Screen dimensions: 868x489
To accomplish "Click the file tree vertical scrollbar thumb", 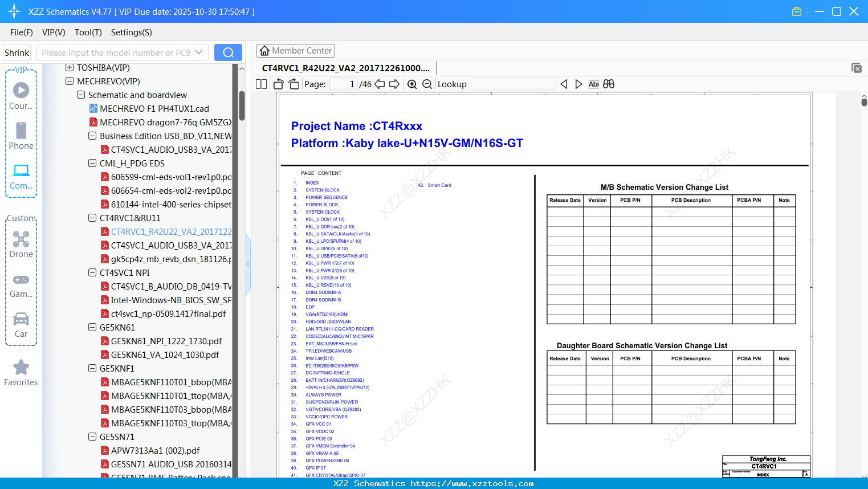I will pyautogui.click(x=242, y=106).
